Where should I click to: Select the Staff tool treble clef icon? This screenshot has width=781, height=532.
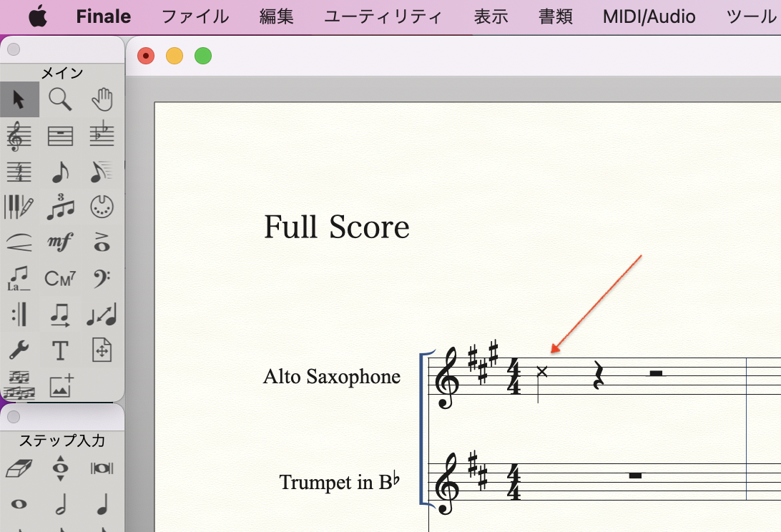[x=19, y=136]
